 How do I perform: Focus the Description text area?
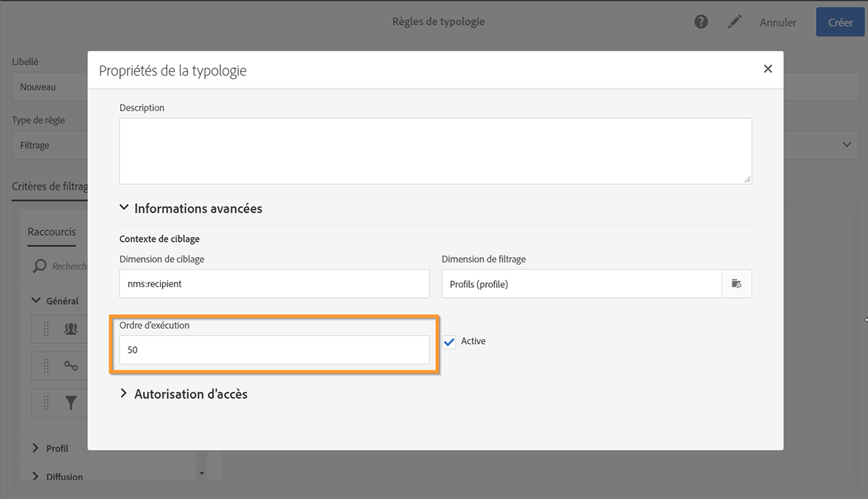[435, 151]
